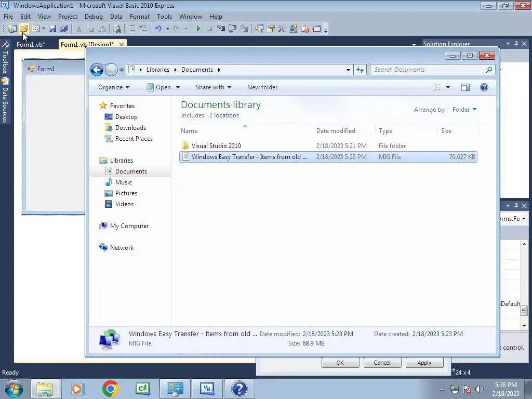Start debugging with the green play icon
Screen dimensions: 532x399
(198, 29)
